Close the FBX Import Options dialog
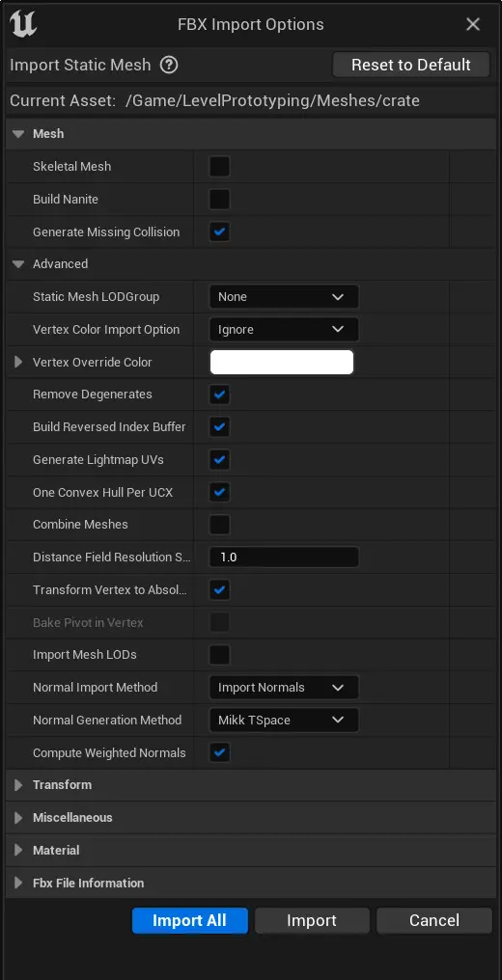This screenshot has width=502, height=980. coord(473,24)
